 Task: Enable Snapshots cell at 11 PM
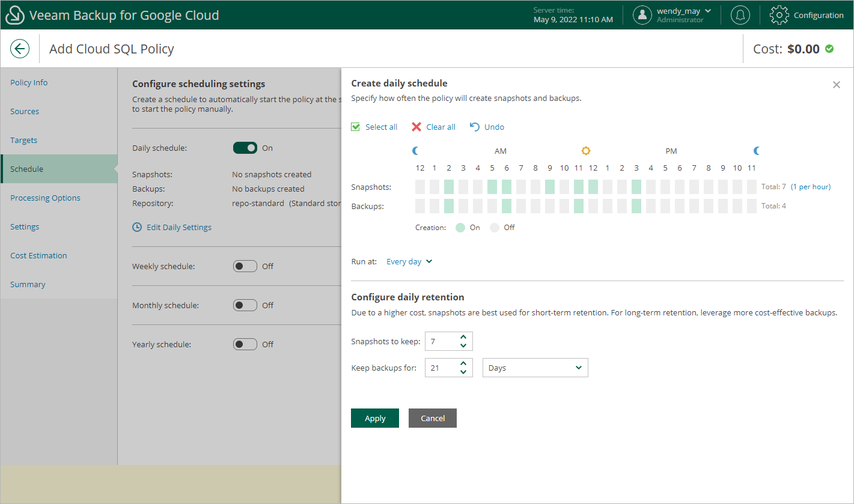tap(752, 187)
